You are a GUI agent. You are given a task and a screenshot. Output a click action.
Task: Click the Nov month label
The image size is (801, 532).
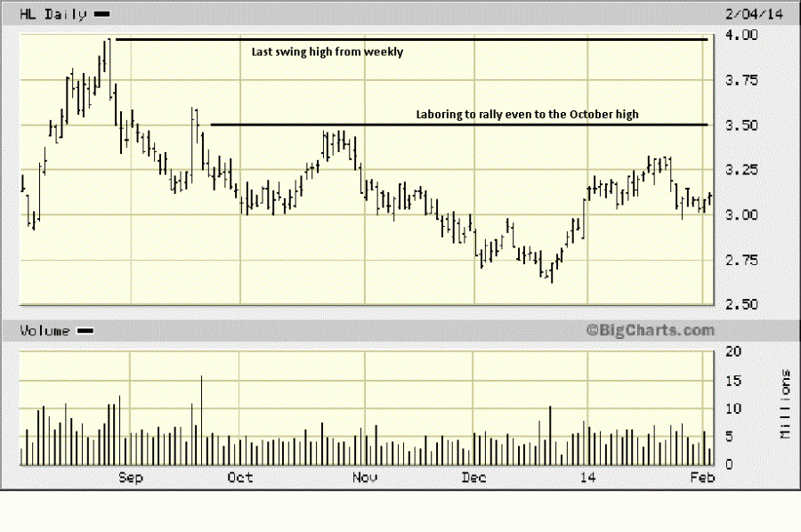point(365,478)
